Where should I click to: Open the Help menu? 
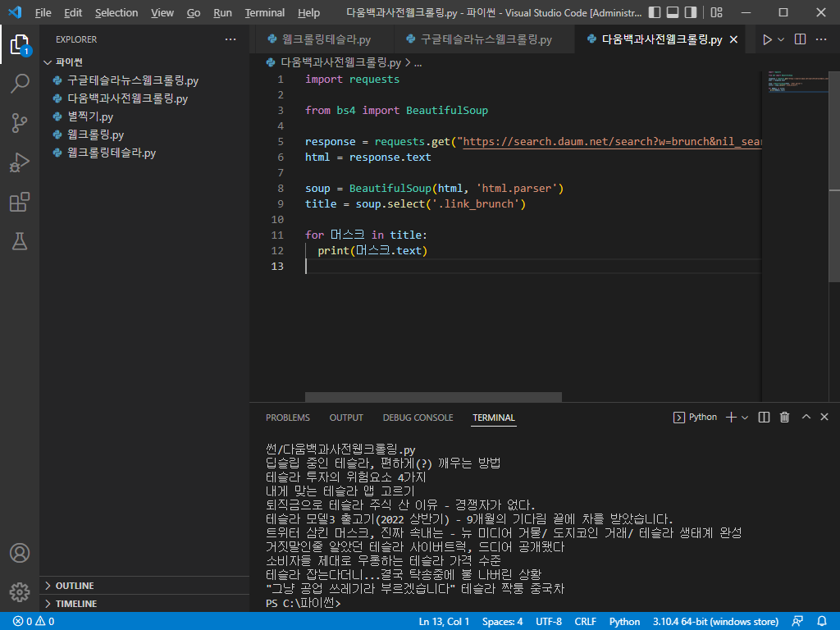(308, 13)
